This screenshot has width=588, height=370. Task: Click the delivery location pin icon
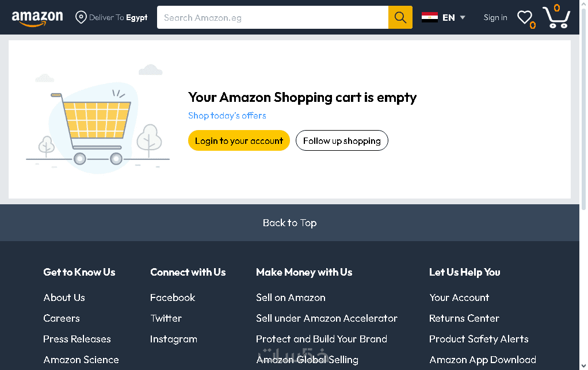pos(81,18)
